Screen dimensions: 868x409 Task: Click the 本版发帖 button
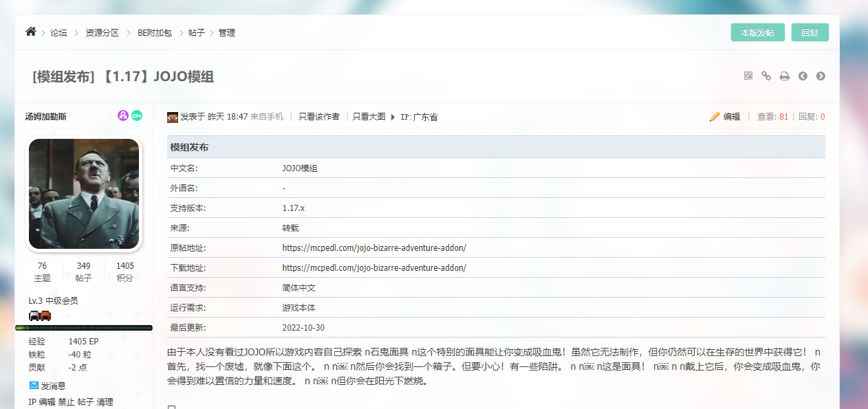point(757,32)
